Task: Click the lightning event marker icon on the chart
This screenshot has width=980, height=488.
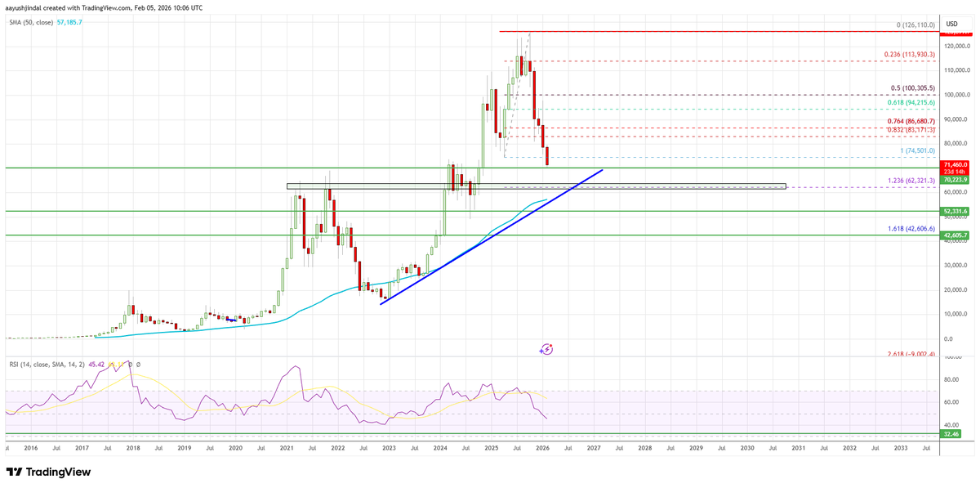Action: coord(546,349)
